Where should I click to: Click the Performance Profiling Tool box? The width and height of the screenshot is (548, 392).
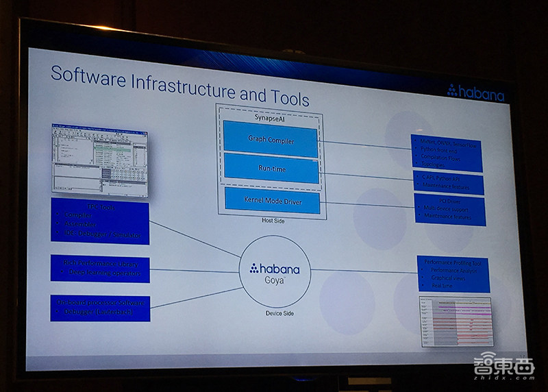point(452,273)
